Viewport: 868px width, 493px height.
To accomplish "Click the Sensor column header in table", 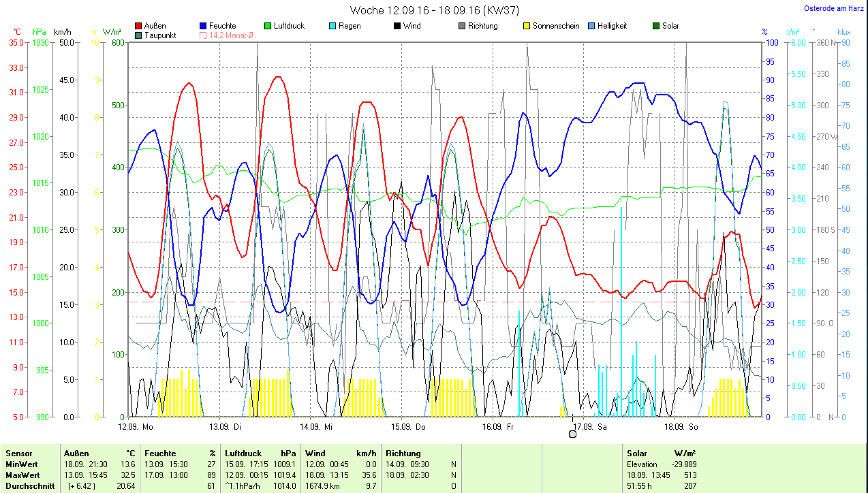I will [x=19, y=454].
